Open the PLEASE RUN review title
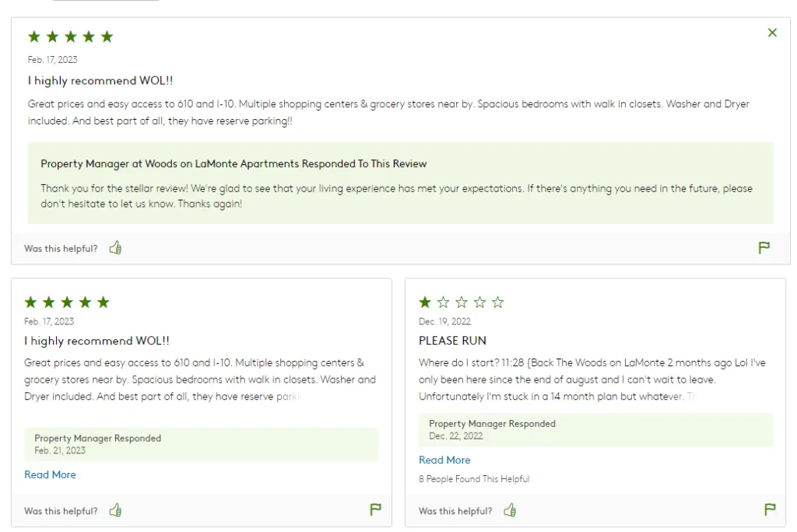Screen dimensions: 797x532 (x=452, y=341)
